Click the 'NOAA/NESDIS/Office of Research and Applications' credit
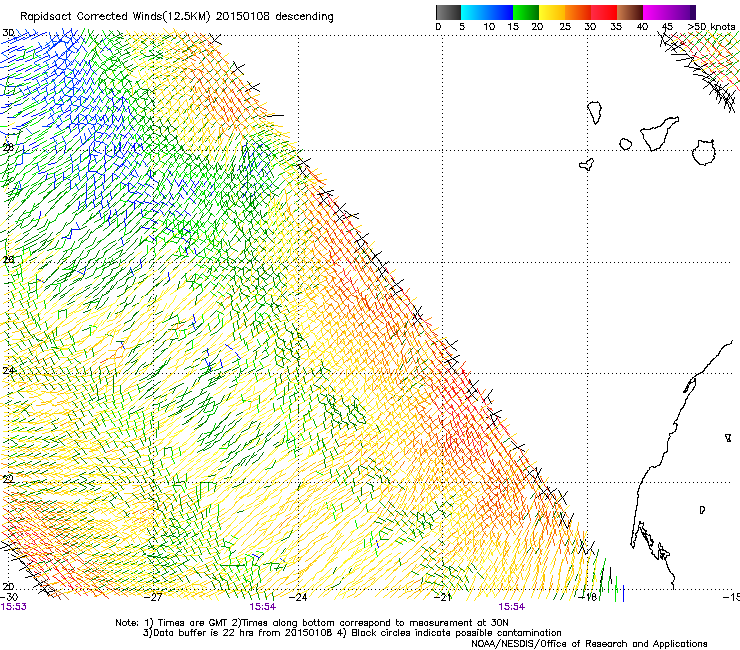The height and width of the screenshot is (650, 740). pyautogui.click(x=589, y=644)
